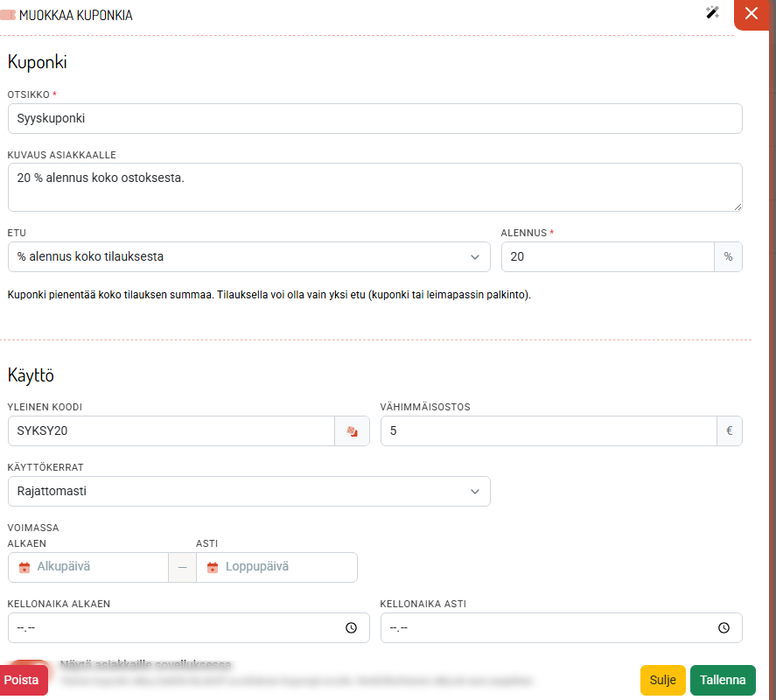This screenshot has width=776, height=700.
Task: Focus the Kuvaus asiakkaalle text area
Action: 374,187
